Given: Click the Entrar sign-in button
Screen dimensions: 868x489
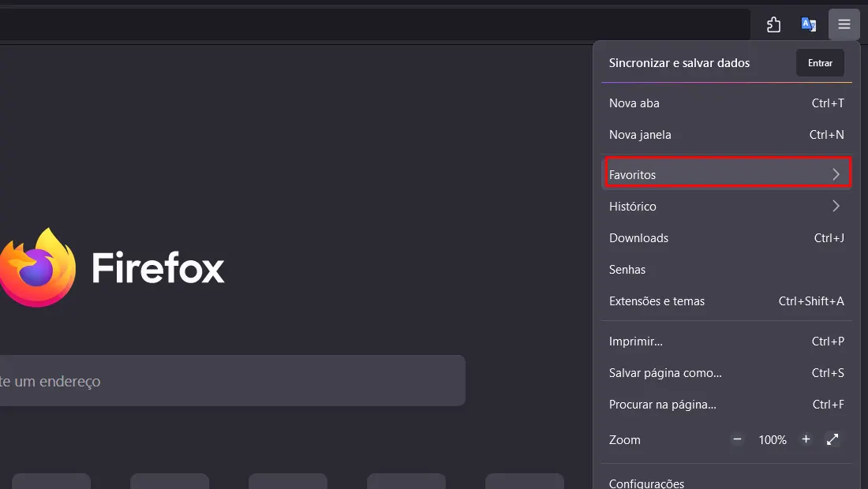Looking at the screenshot, I should click(x=820, y=63).
